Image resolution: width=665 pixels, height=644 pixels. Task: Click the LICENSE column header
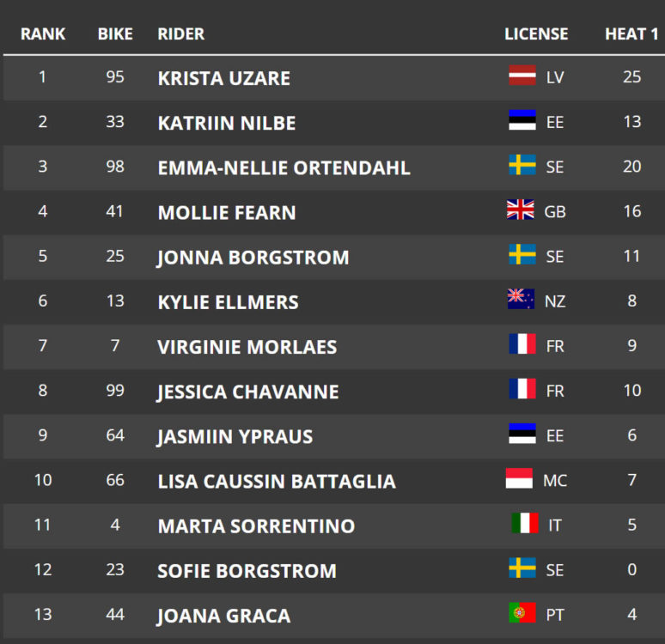point(536,33)
